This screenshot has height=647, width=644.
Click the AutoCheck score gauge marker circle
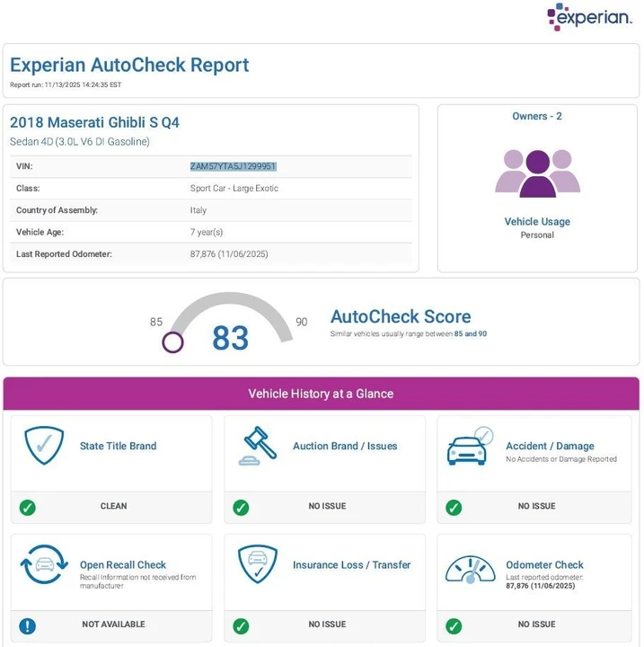click(172, 342)
